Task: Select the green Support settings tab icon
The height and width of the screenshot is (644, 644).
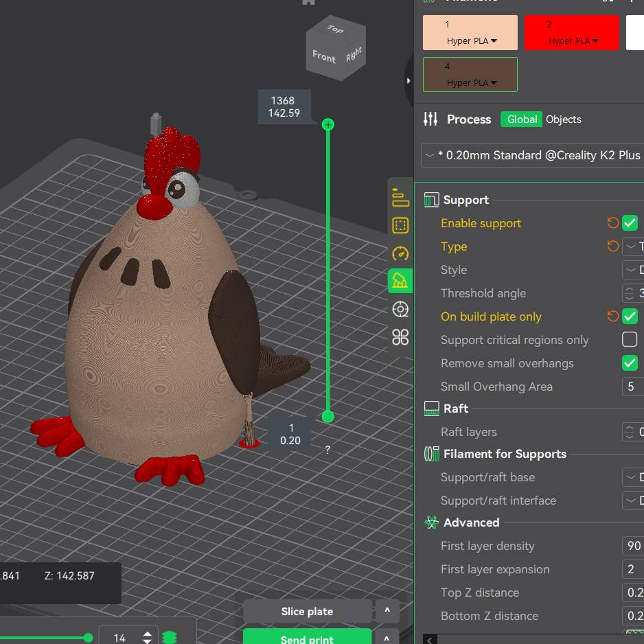Action: [x=400, y=281]
